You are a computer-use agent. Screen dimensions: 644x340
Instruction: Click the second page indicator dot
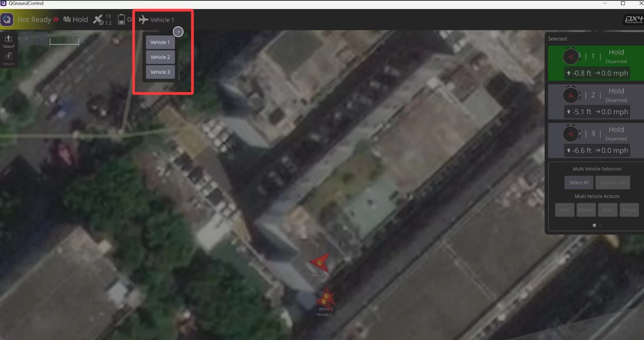click(600, 225)
